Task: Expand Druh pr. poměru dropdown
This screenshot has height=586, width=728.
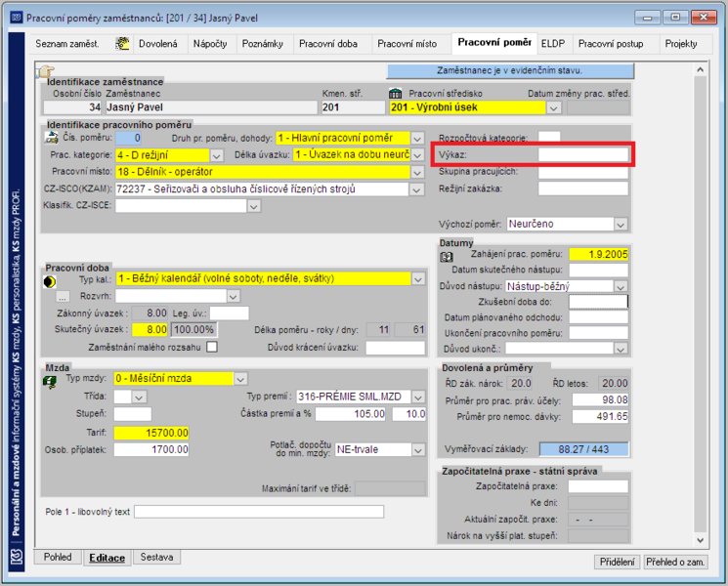Action: tap(417, 139)
